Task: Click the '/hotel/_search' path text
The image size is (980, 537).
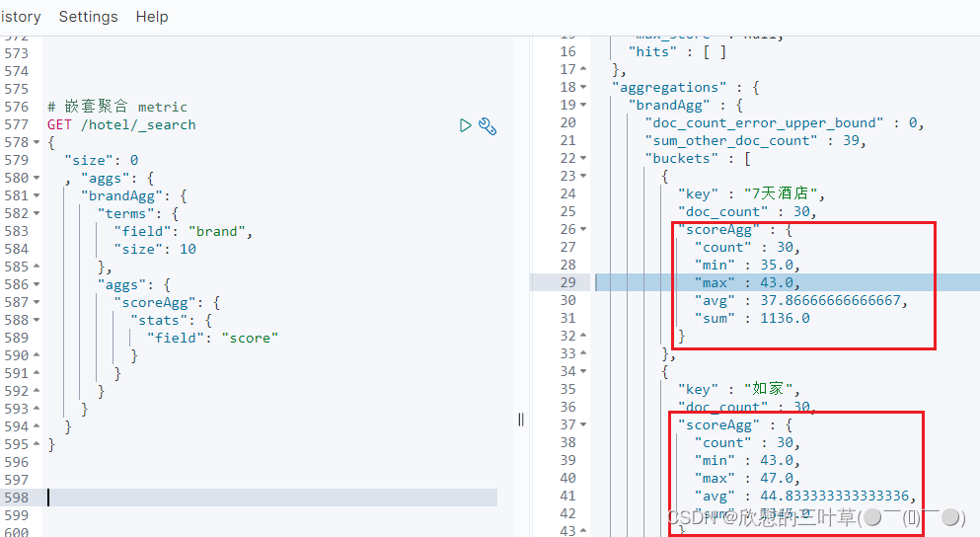Action: [x=138, y=125]
